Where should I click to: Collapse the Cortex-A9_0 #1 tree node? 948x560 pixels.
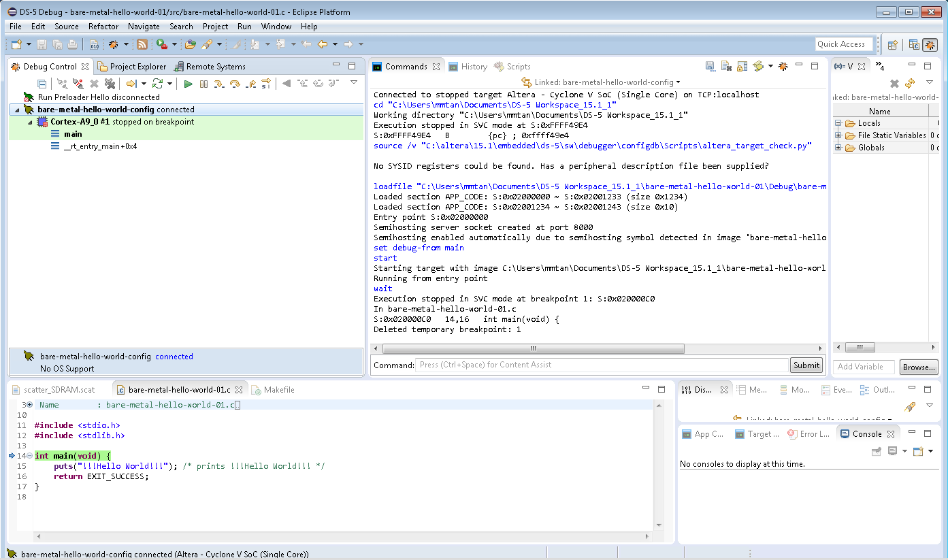[30, 122]
